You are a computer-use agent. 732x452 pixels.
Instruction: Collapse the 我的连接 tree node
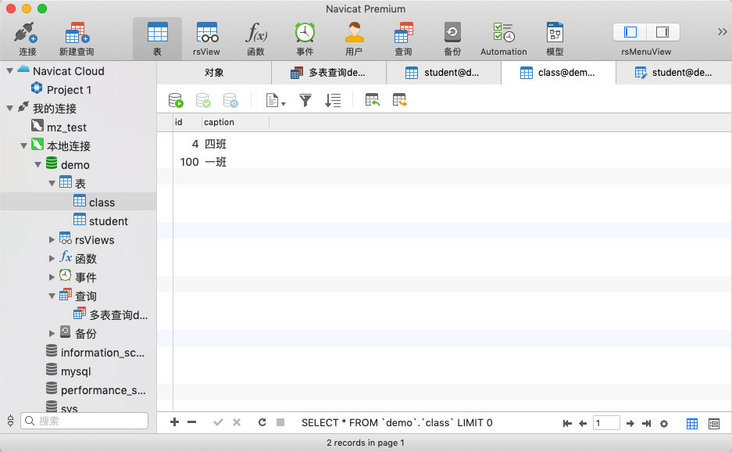tap(9, 108)
